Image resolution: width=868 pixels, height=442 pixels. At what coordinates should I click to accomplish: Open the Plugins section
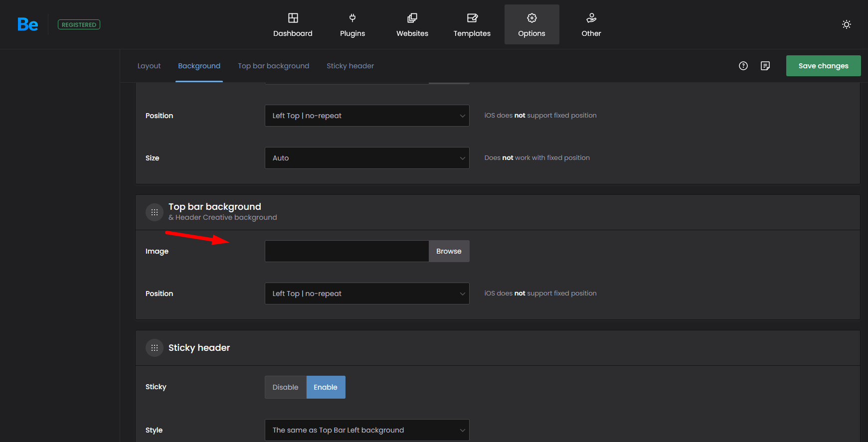click(x=352, y=24)
